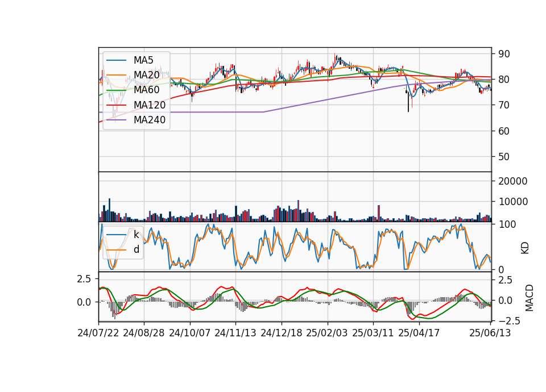
Task: Click the date label 25/04/17
Action: point(419,333)
